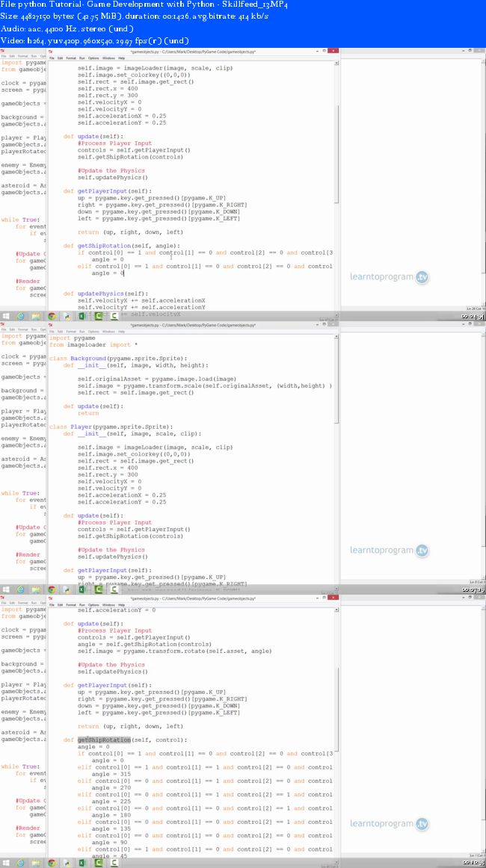Click Start button in frame showing angle = 315
Screen dimensions: 486x868
[x=5, y=863]
